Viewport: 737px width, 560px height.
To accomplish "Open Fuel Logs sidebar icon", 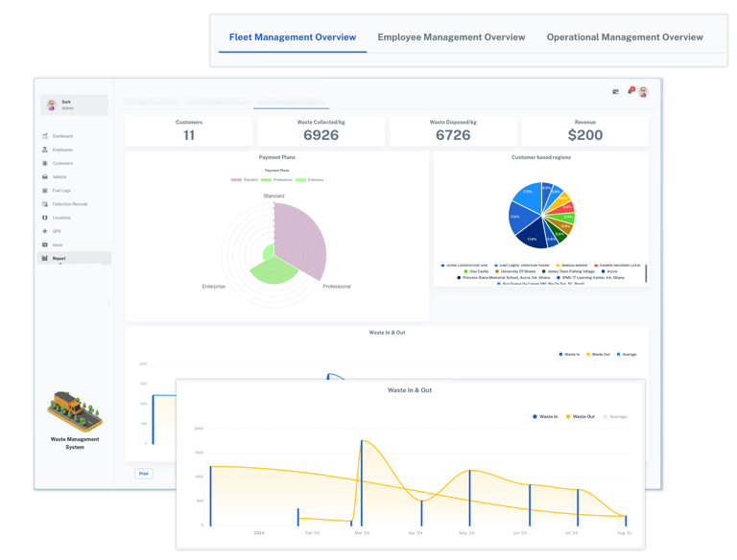I will 45,191.
